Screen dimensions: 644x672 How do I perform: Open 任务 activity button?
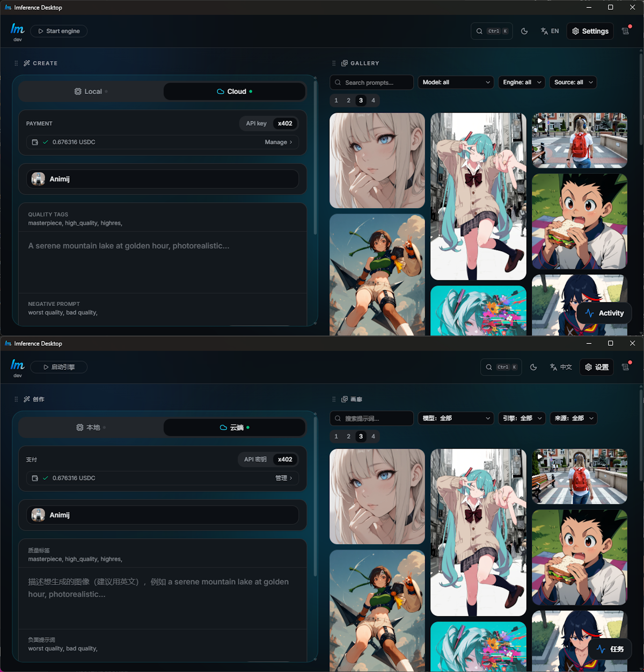click(x=610, y=649)
